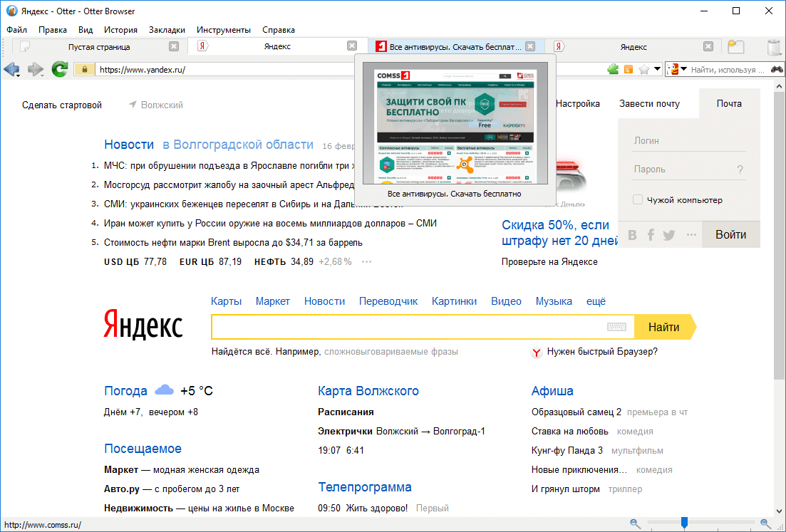Tick the Чужой компьютер checkbox
This screenshot has width=786, height=532.
[638, 200]
